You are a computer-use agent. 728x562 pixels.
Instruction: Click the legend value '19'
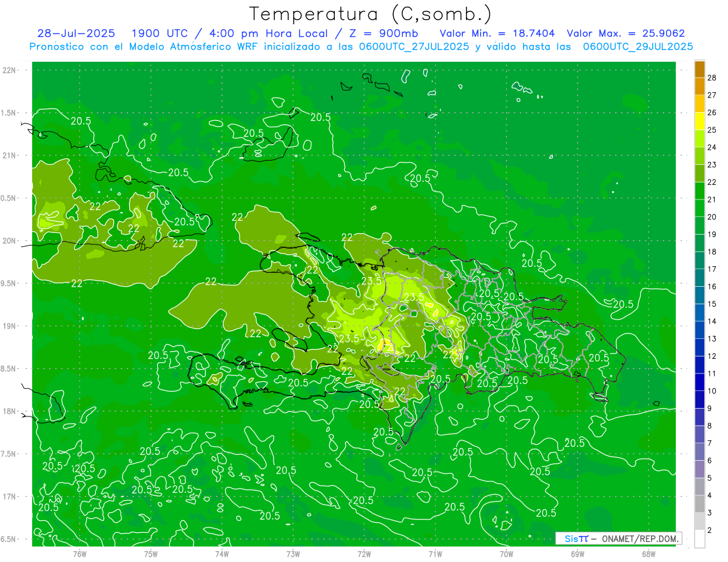[712, 234]
